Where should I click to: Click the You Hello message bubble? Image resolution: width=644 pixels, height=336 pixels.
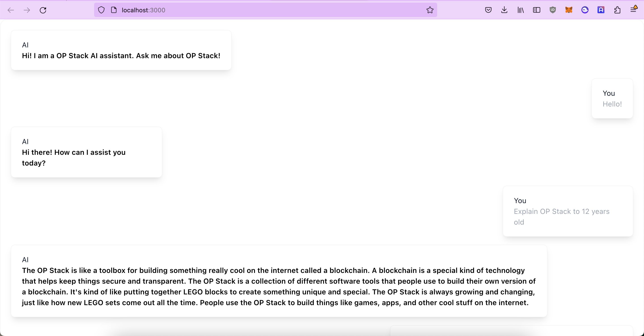[612, 98]
